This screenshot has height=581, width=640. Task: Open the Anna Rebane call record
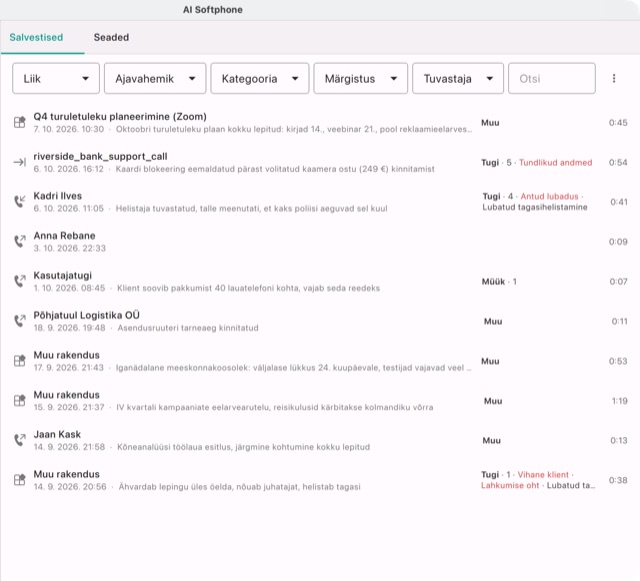(320, 242)
